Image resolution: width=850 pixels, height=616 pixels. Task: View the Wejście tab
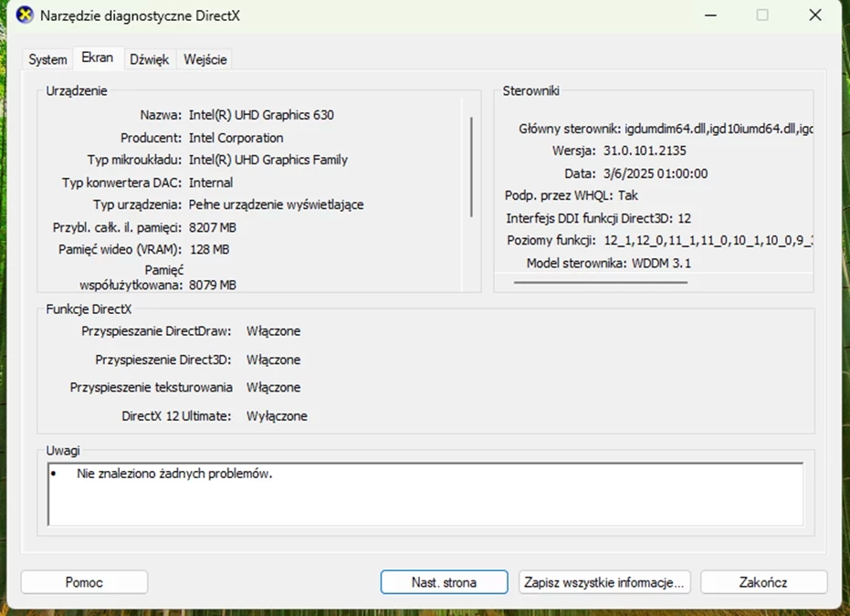point(205,58)
